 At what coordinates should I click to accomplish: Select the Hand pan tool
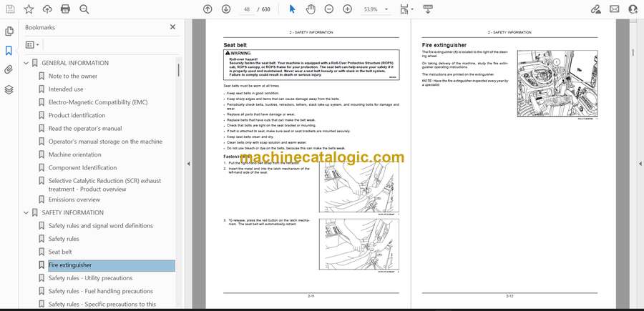(x=311, y=9)
